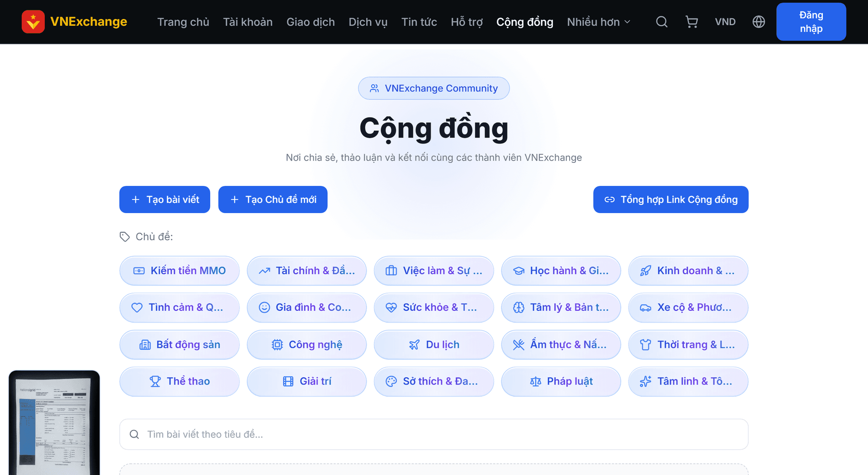This screenshot has width=868, height=475.
Task: Select the Việc làm & Sự... topic
Action: coord(434,271)
